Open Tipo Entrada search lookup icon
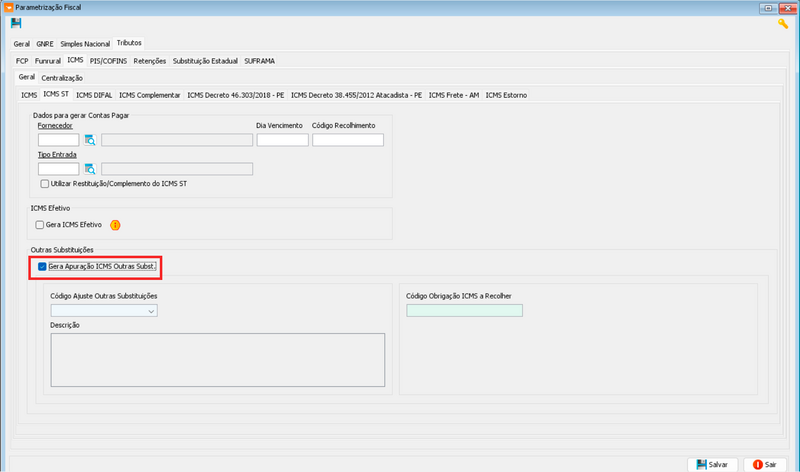This screenshot has height=472, width=800. [x=89, y=169]
